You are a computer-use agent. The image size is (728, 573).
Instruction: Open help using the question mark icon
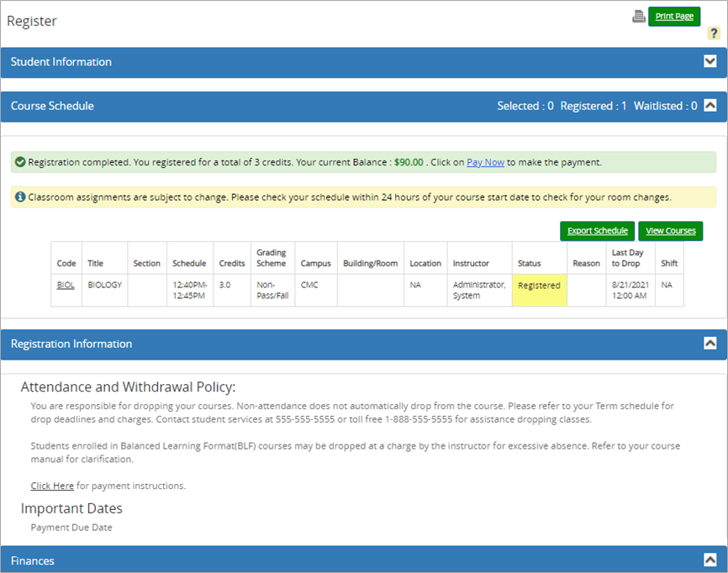(x=714, y=34)
